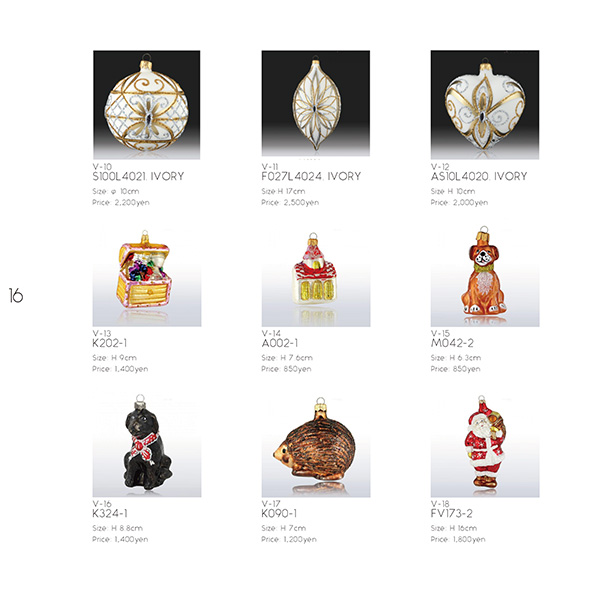Click the FV173-2 product code label

pos(452,514)
